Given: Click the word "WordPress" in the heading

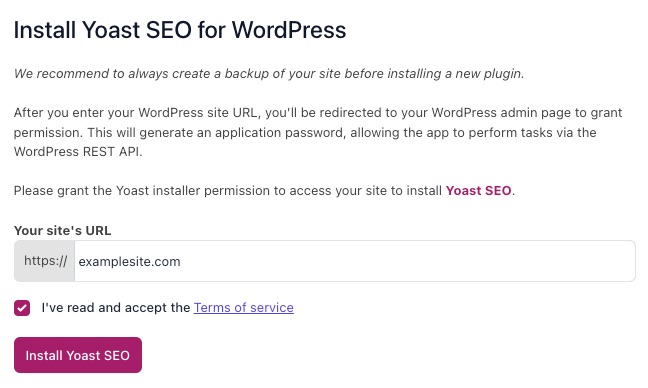Looking at the screenshot, I should [288, 30].
